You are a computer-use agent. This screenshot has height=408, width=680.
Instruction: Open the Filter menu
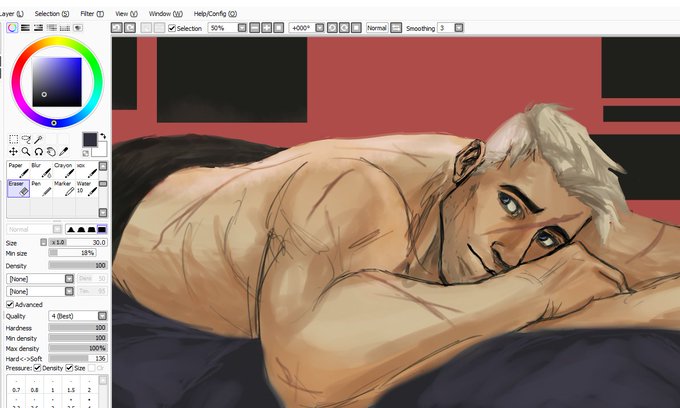[x=92, y=14]
